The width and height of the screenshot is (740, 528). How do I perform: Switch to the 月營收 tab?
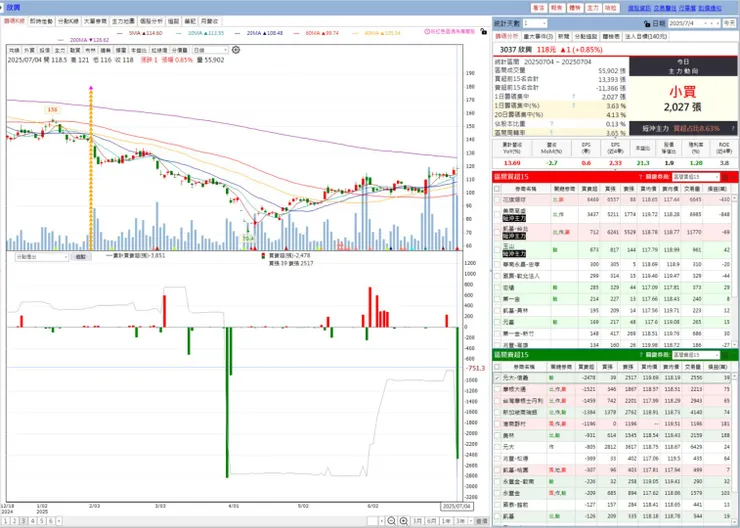pos(209,22)
